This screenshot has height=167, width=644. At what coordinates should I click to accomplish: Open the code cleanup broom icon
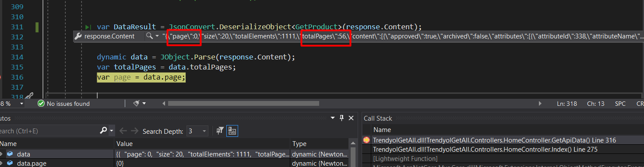pyautogui.click(x=136, y=104)
